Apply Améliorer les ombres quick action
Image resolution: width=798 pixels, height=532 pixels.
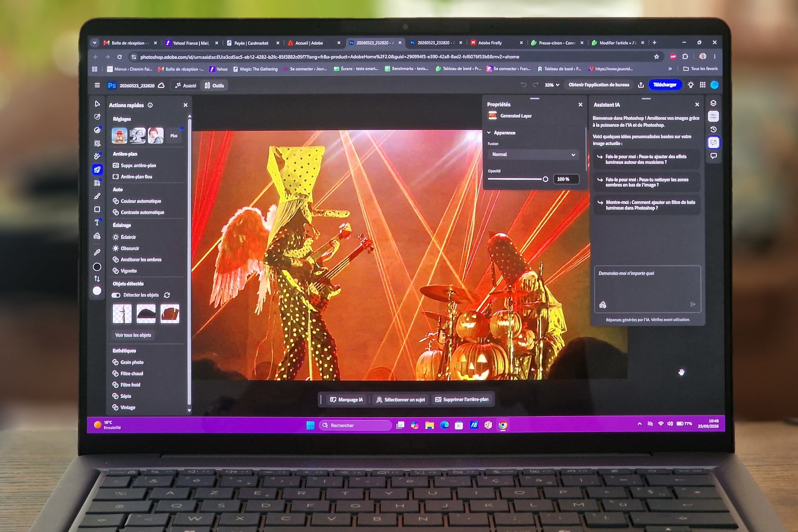tap(137, 260)
